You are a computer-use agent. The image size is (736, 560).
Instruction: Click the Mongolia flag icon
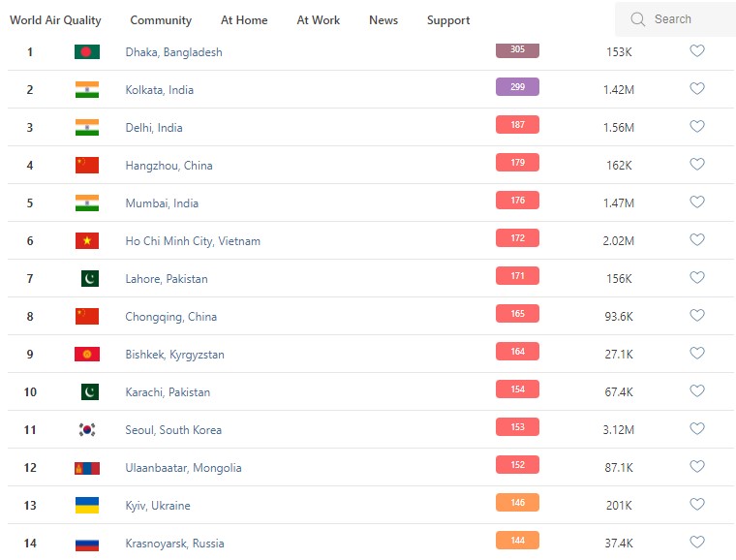(x=87, y=467)
